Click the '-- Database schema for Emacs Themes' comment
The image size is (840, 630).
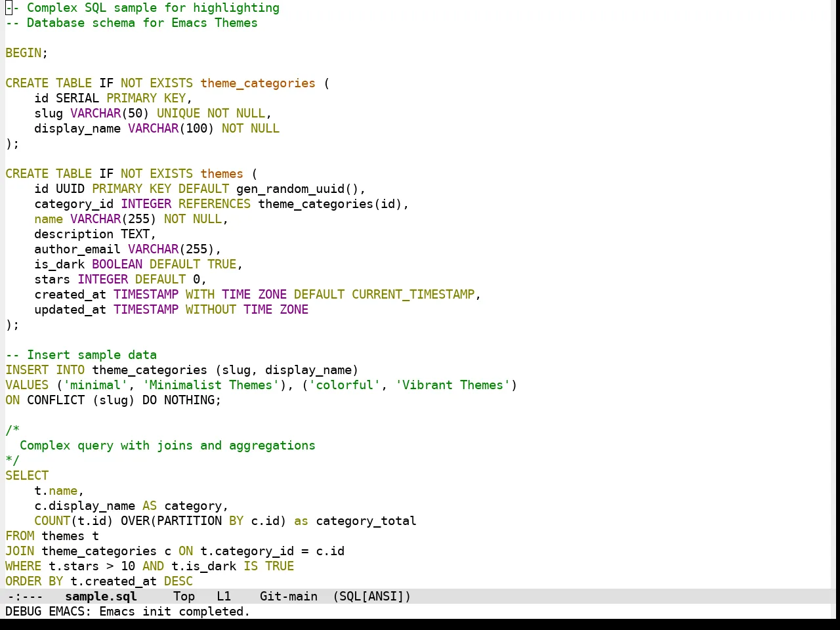point(131,23)
